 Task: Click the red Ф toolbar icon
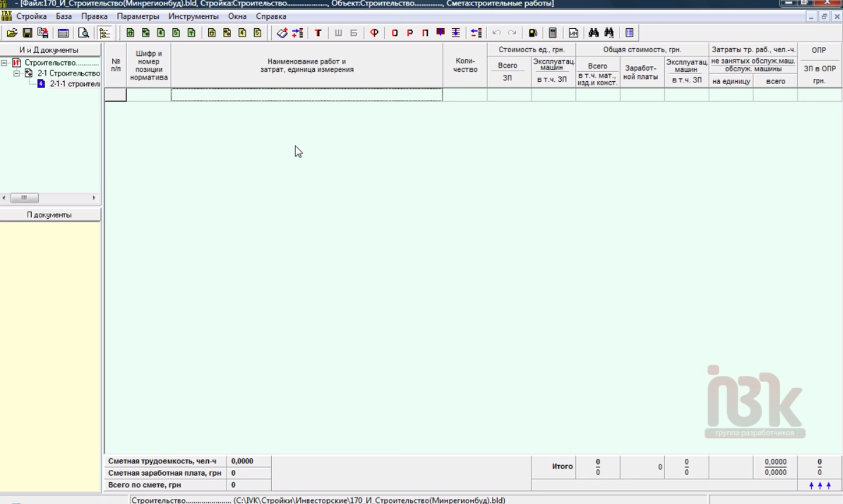click(374, 33)
